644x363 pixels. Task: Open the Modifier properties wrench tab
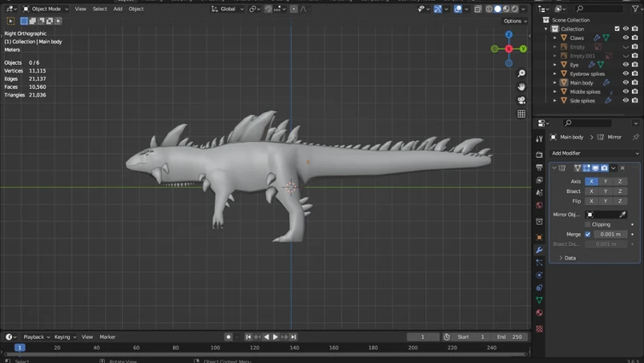pos(539,250)
